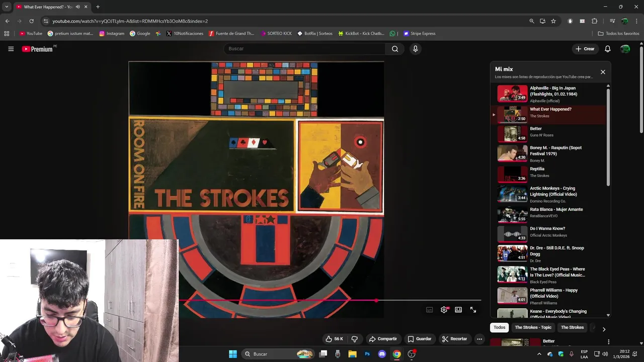644x362 pixels.
Task: Like the video with 56 K likes
Action: pyautogui.click(x=334, y=339)
